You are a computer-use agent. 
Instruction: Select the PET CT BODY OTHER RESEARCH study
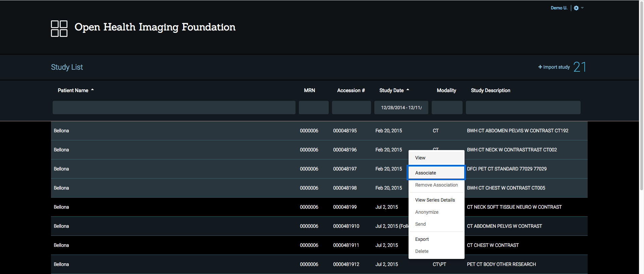(x=501, y=264)
